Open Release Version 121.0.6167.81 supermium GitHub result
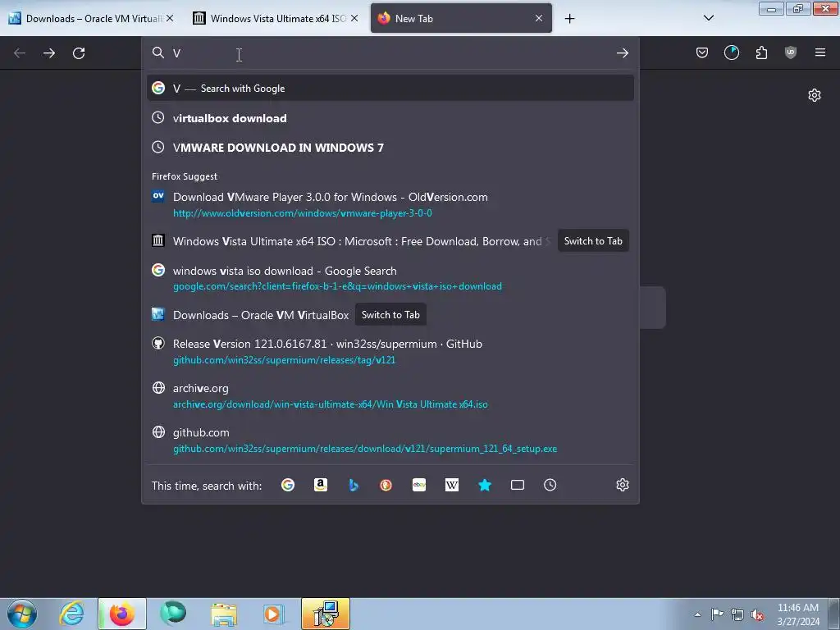The height and width of the screenshot is (630, 840). point(390,351)
